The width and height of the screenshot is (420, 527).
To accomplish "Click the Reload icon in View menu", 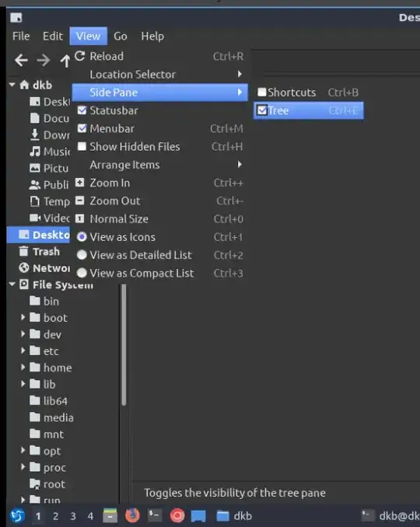I will click(x=80, y=56).
